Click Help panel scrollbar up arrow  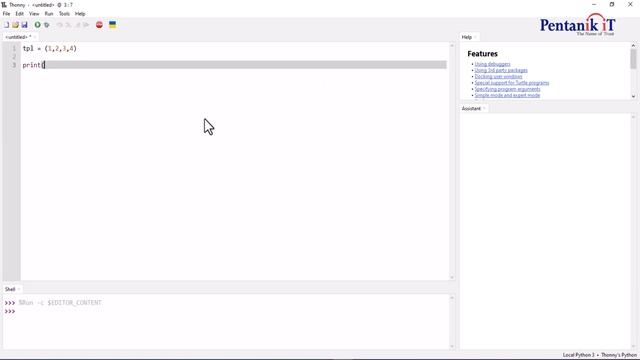(633, 46)
